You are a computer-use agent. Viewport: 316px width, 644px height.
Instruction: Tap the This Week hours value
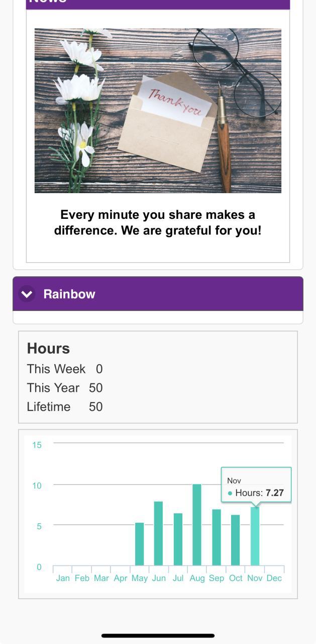coord(99,369)
